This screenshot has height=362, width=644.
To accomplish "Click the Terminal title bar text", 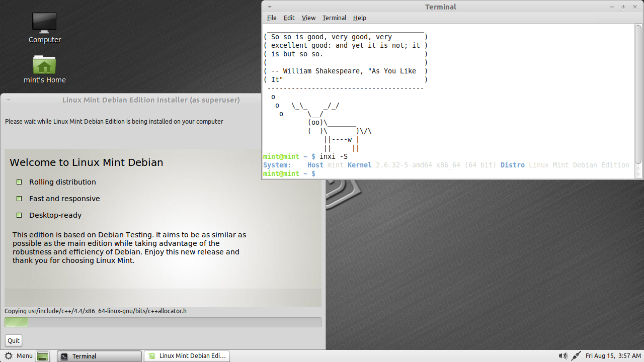I will (x=441, y=7).
